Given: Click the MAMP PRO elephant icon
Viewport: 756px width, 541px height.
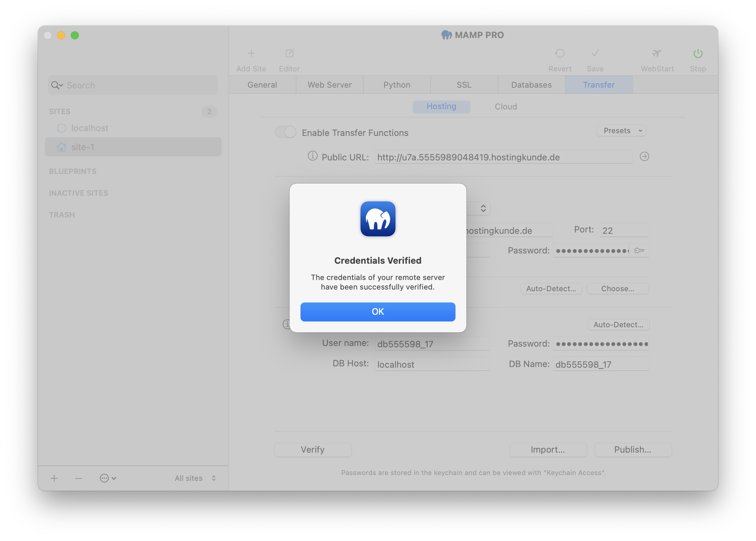Looking at the screenshot, I should [x=378, y=219].
